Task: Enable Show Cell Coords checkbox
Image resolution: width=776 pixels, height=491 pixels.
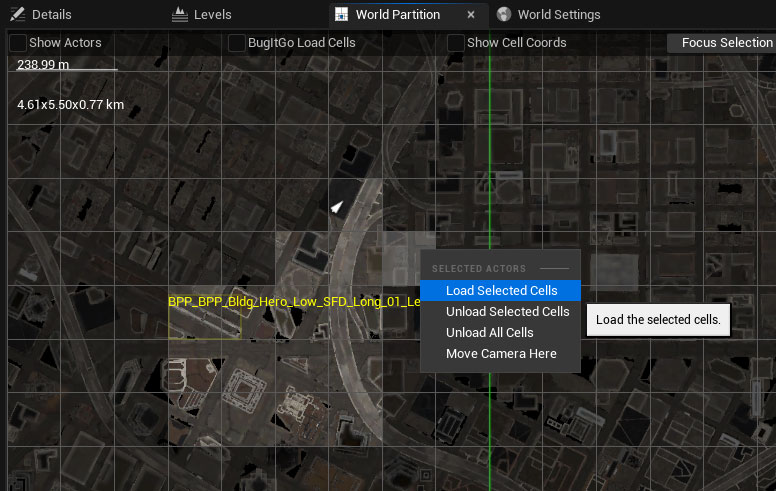Action: (455, 43)
